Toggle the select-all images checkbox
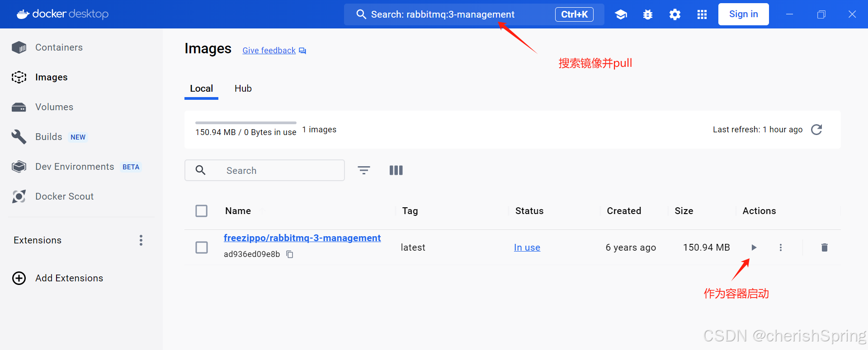Screen dimensions: 868x350 coord(202,211)
